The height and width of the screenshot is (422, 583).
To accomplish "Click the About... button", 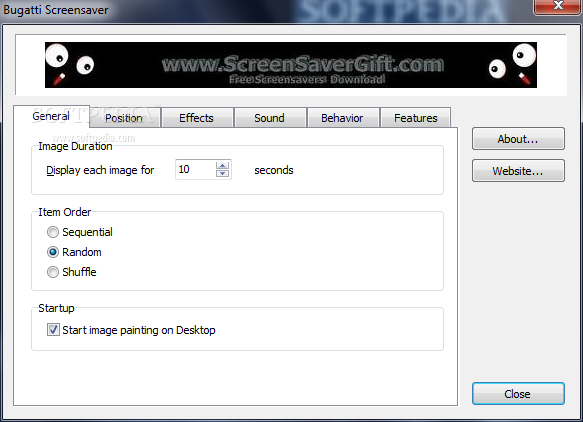I will pos(518,139).
